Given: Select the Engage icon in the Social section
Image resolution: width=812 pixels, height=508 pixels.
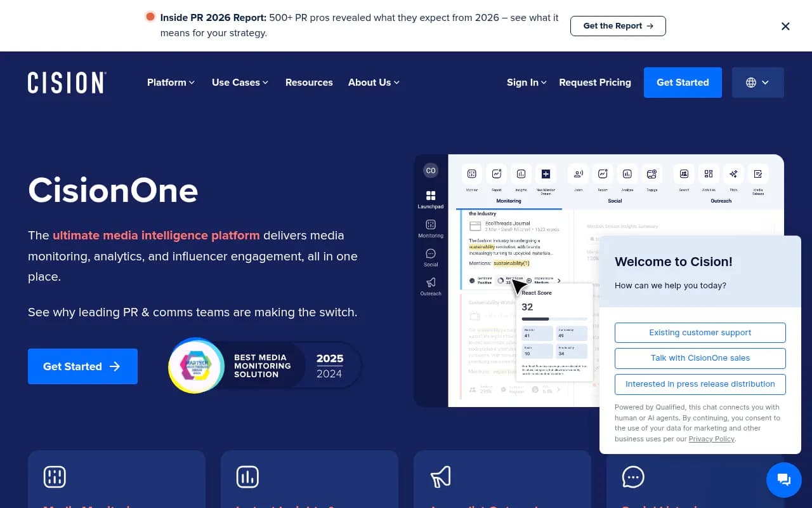Looking at the screenshot, I should pyautogui.click(x=652, y=174).
